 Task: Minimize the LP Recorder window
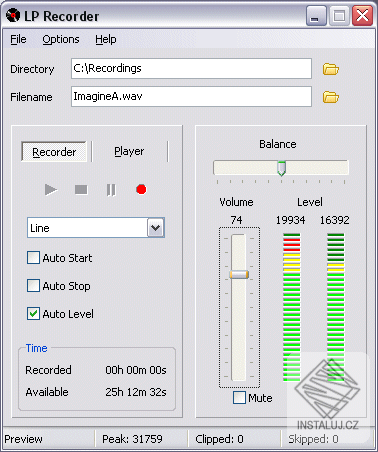[x=316, y=16]
